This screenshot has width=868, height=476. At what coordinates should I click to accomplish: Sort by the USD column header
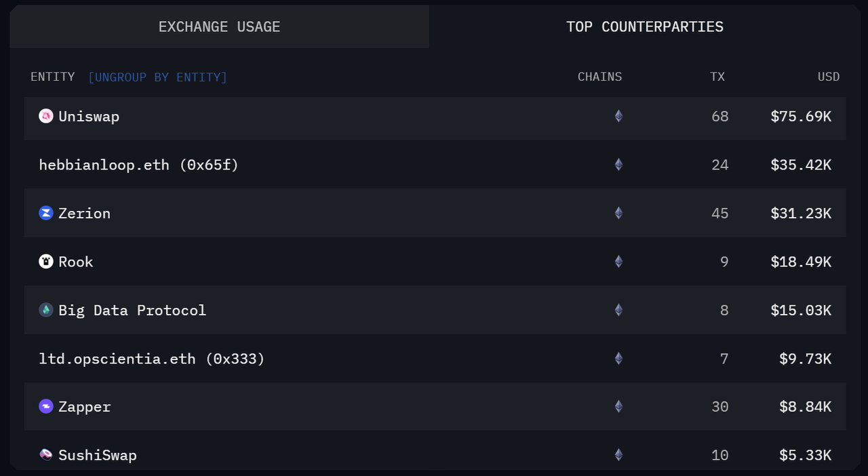pos(828,77)
